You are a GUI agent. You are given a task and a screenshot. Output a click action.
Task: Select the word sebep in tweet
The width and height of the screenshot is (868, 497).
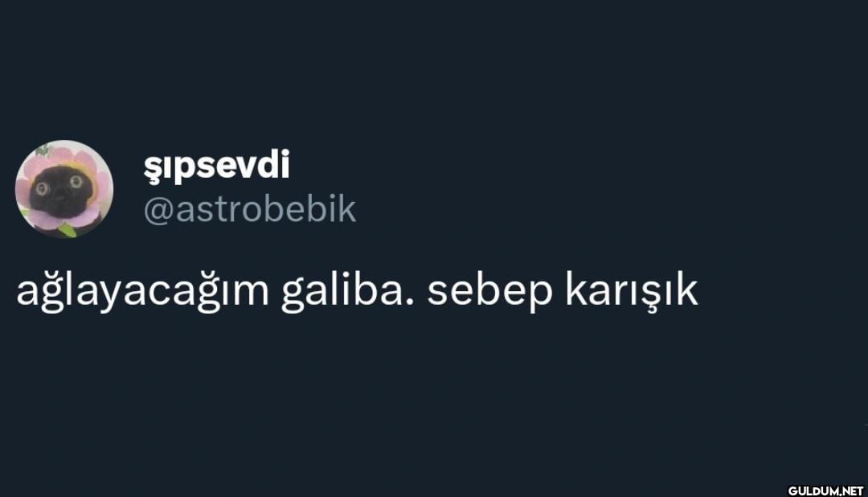click(x=490, y=291)
